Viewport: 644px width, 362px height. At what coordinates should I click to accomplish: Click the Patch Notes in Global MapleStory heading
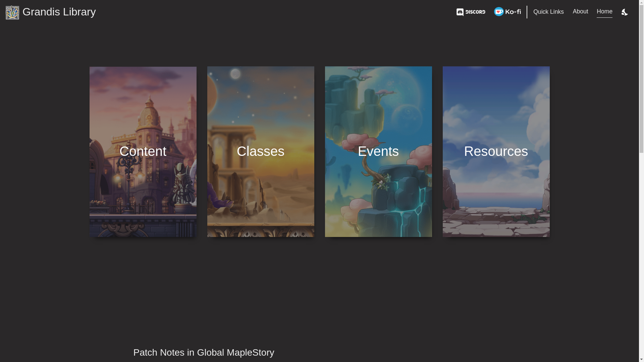click(204, 352)
